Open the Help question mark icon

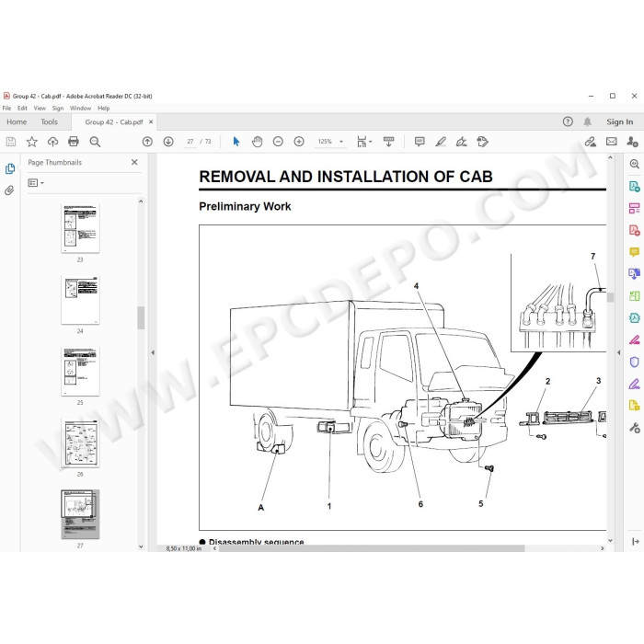point(568,121)
